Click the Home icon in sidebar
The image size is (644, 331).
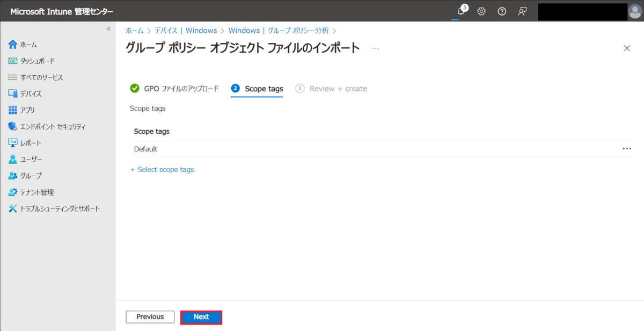[13, 45]
